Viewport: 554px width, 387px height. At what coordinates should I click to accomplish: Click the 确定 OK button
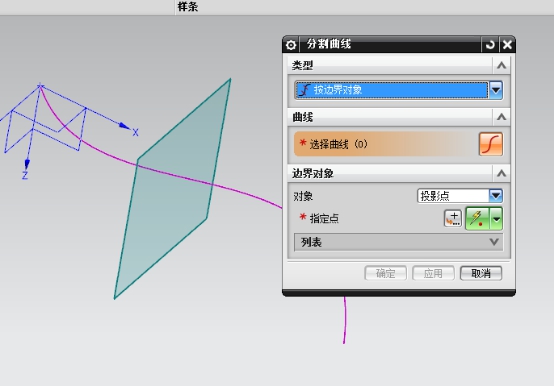[x=385, y=273]
